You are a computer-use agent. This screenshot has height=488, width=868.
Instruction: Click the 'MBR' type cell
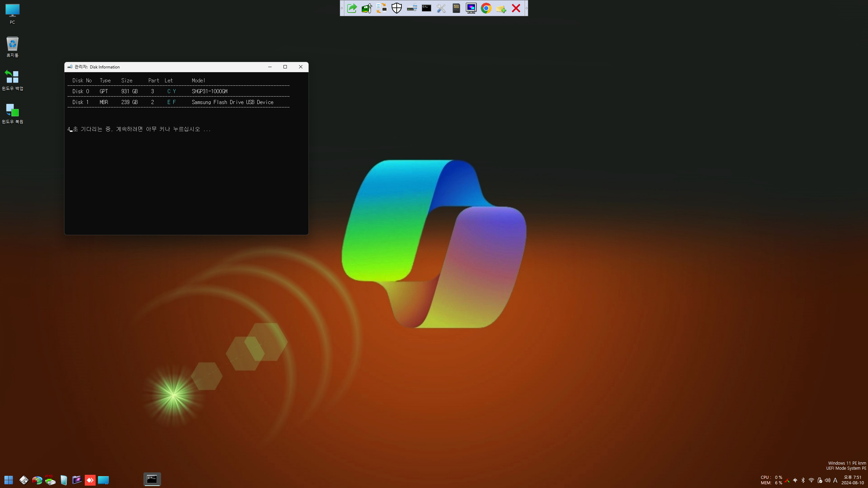click(x=104, y=102)
